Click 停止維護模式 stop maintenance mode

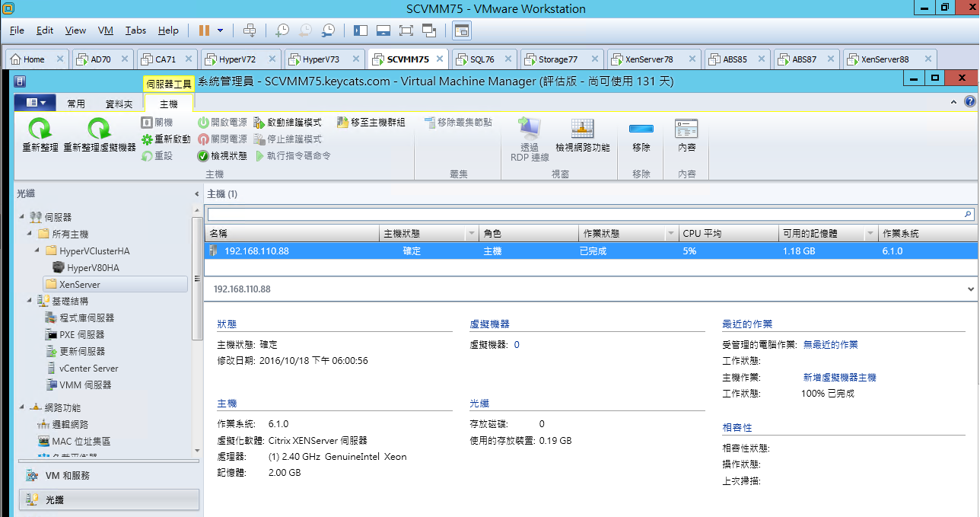(x=288, y=139)
